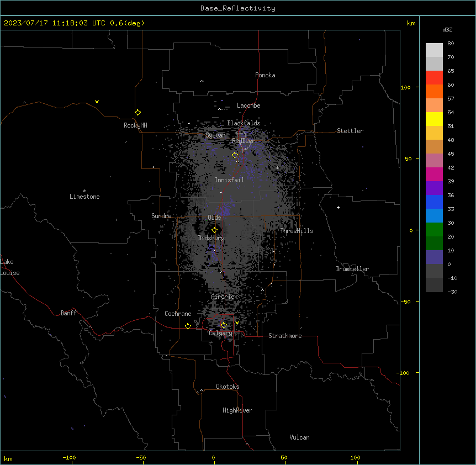Click the 57 value on dBZ legend
The image size is (476, 465).
click(x=451, y=99)
